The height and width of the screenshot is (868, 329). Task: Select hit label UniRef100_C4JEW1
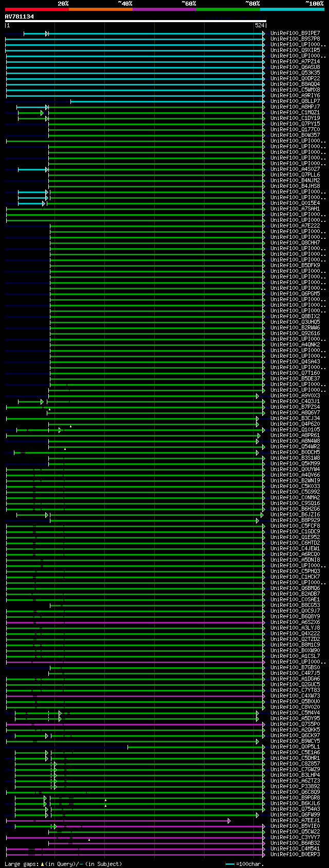coord(295,549)
